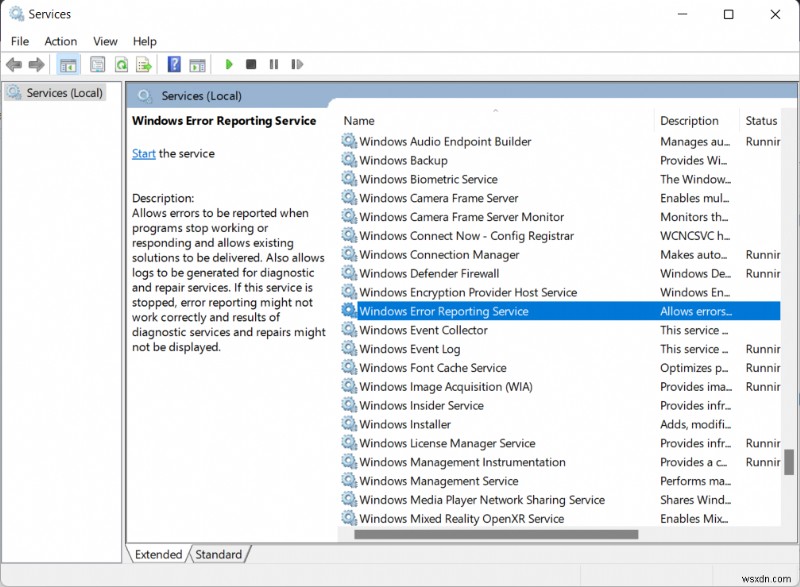Click the vertical scrollbar thumb
Image resolution: width=800 pixels, height=587 pixels.
point(789,462)
